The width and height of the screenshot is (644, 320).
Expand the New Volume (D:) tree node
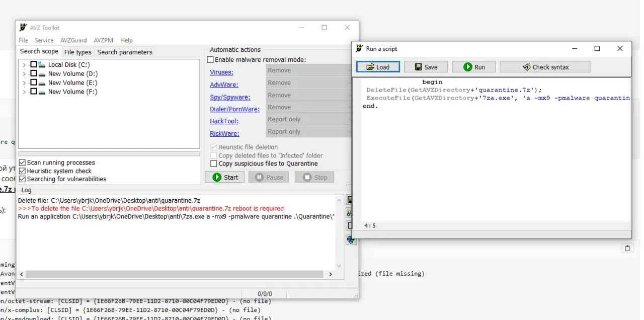24,73
